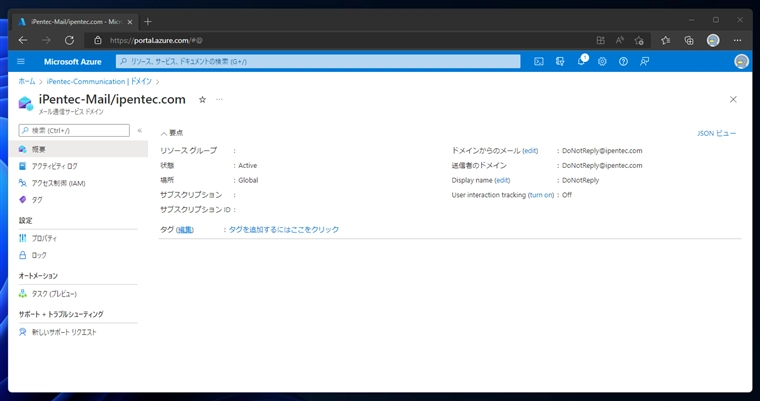This screenshot has width=760, height=401.
Task: Open JSON ビュー link
Action: click(x=716, y=133)
